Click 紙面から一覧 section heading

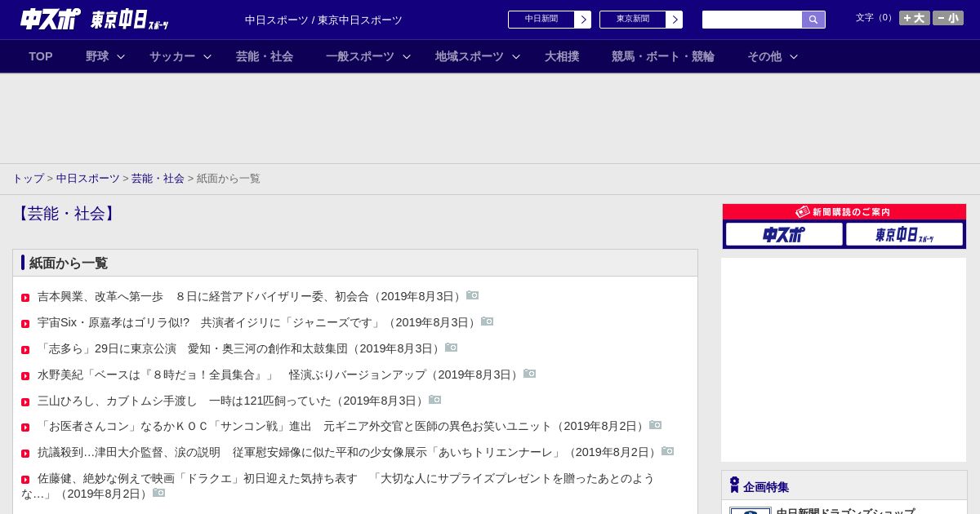click(69, 263)
